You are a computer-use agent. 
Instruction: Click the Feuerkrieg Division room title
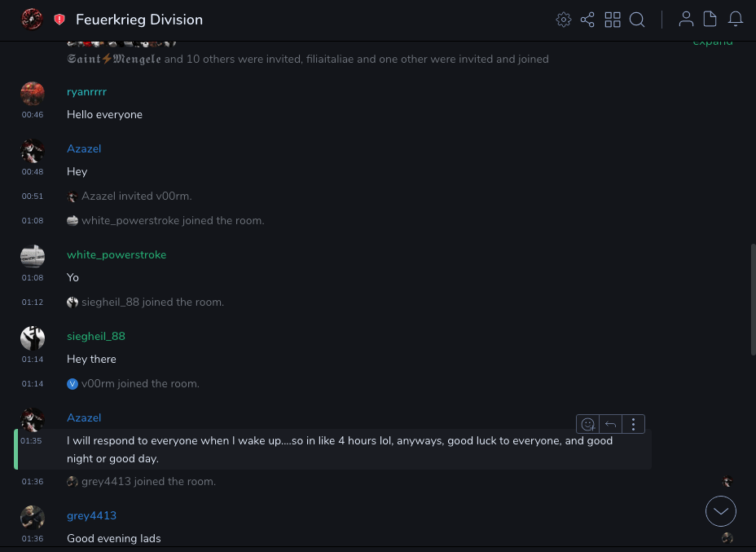pyautogui.click(x=139, y=20)
